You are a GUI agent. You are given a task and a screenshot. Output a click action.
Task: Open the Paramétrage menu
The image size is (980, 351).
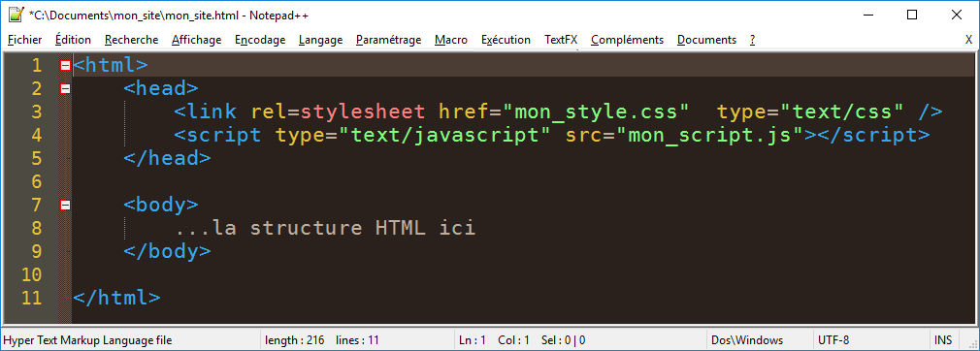pos(389,40)
